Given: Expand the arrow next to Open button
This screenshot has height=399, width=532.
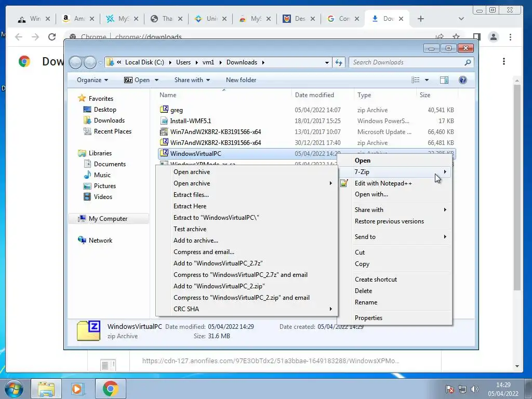Looking at the screenshot, I should tap(156, 80).
